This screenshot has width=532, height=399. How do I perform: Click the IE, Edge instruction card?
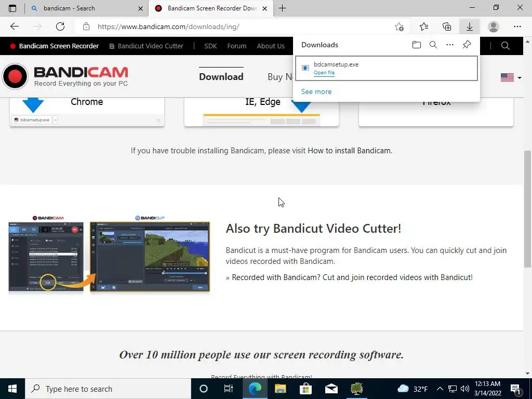pos(261,112)
